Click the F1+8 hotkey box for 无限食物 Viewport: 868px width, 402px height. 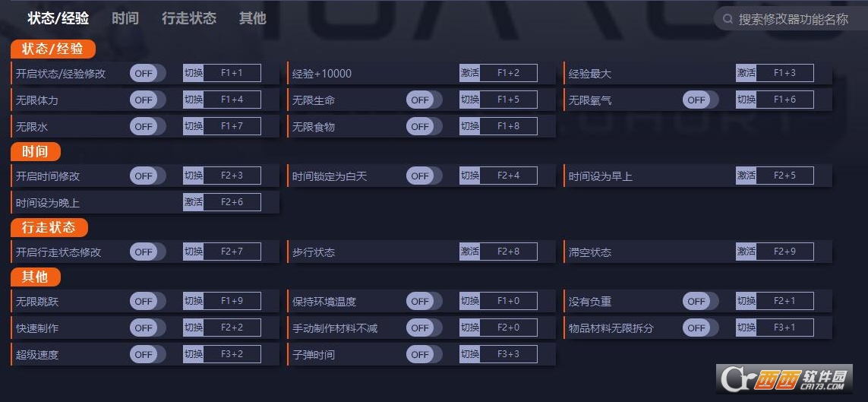pyautogui.click(x=509, y=125)
